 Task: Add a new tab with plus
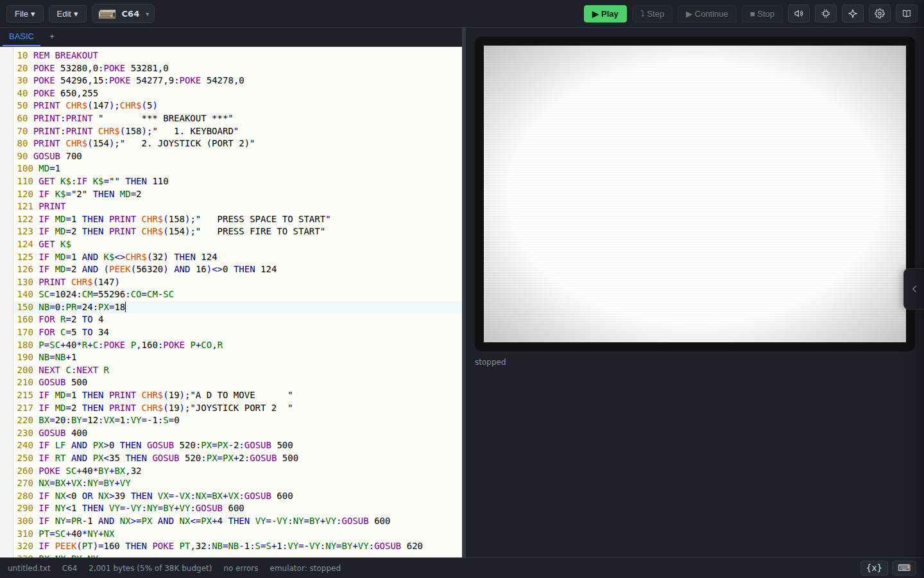(x=52, y=37)
